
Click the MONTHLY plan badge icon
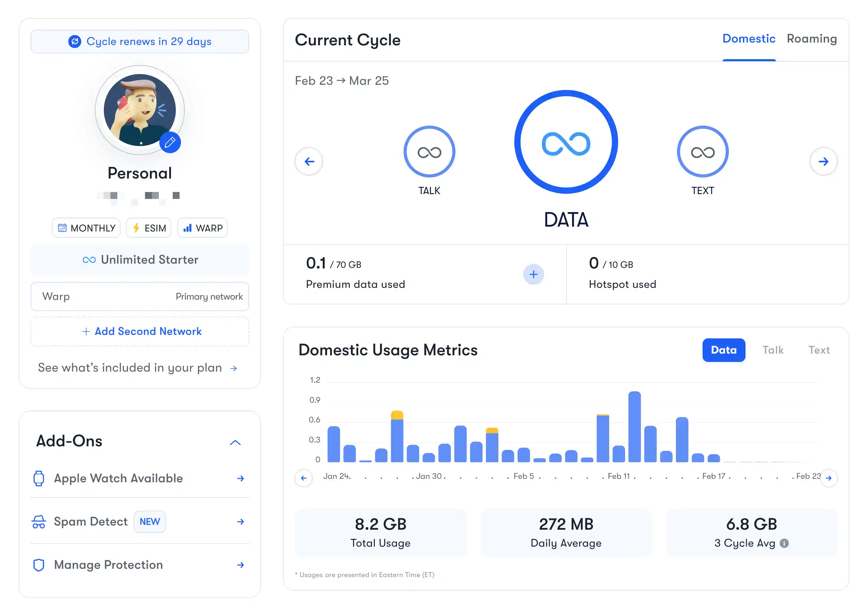(x=63, y=227)
